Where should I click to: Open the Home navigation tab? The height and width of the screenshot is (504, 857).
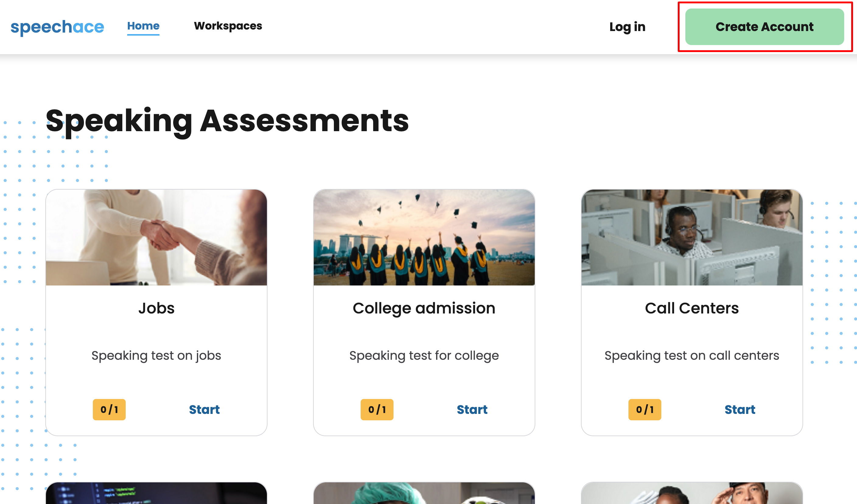coord(143,26)
